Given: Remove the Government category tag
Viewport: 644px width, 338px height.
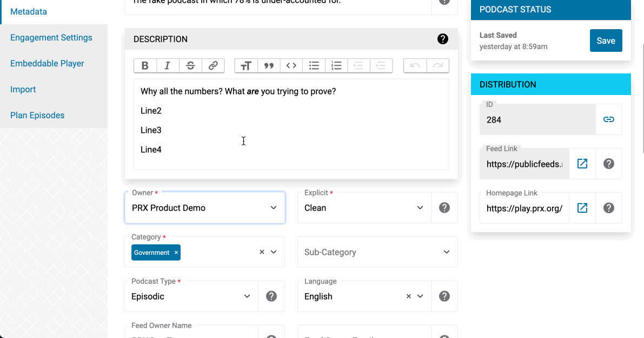Looking at the screenshot, I should tap(176, 253).
